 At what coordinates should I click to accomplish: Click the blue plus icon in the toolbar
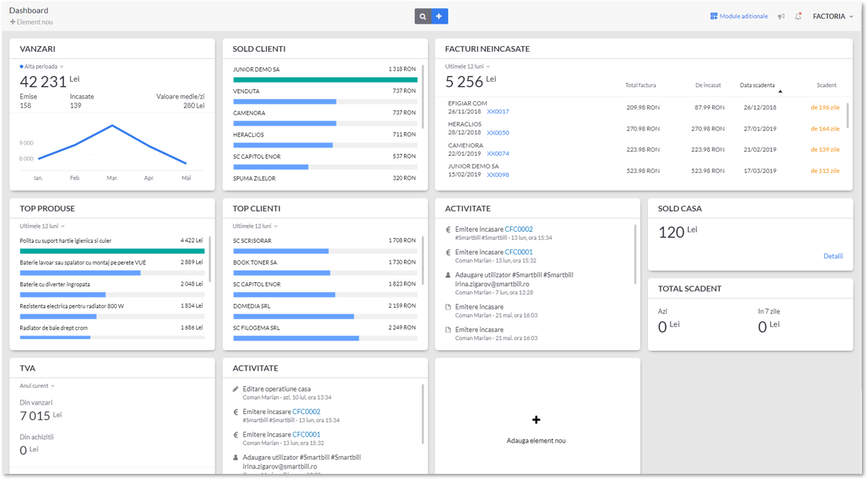pos(440,16)
